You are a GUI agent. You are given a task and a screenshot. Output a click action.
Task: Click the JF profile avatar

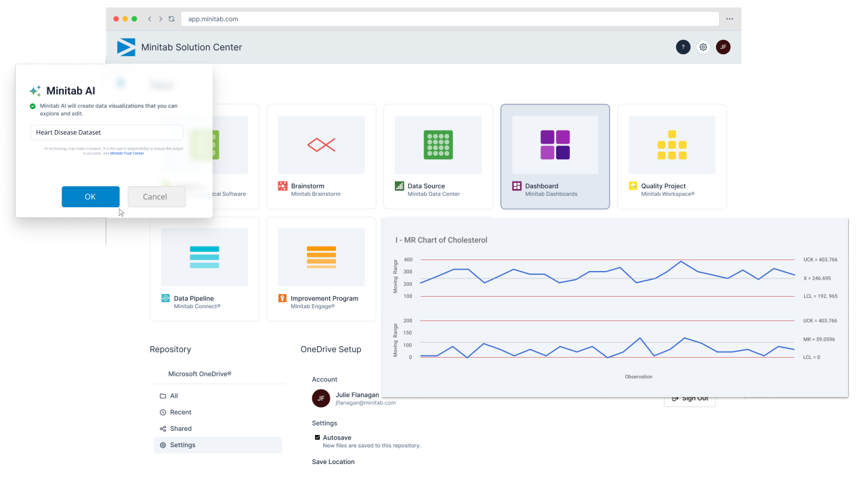point(723,47)
